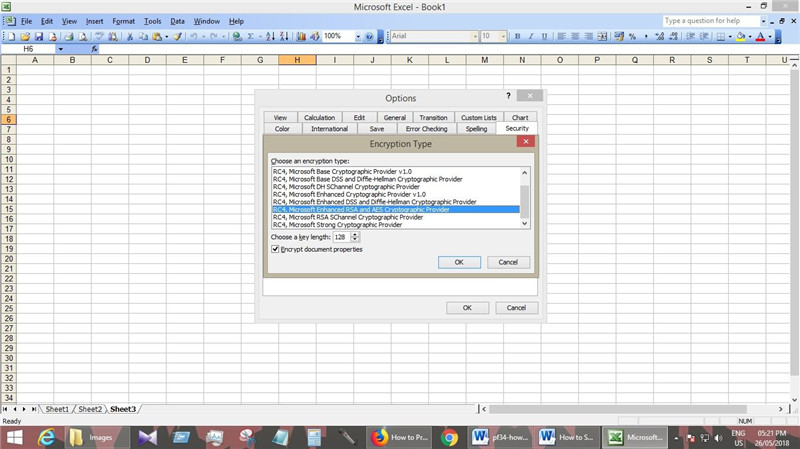Image resolution: width=800 pixels, height=449 pixels.
Task: Click the insert function fx icon
Action: tap(94, 49)
